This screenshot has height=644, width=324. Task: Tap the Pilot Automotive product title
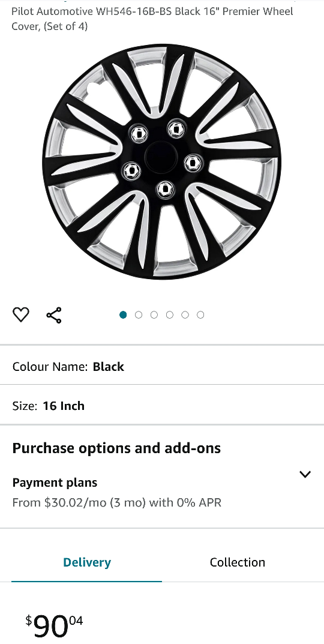click(152, 19)
